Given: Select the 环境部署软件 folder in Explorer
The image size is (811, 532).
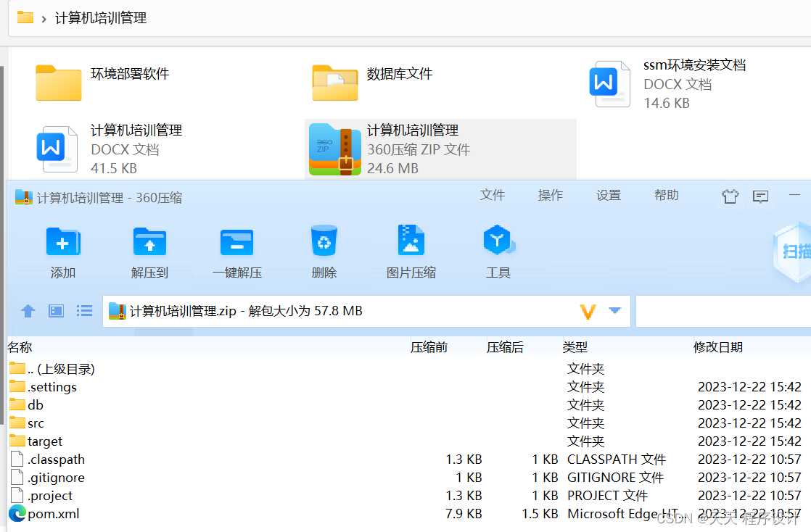Looking at the screenshot, I should tap(103, 82).
